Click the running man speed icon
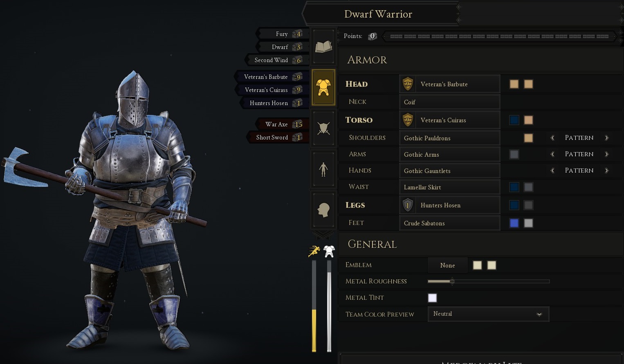Image resolution: width=624 pixels, height=364 pixels. [314, 251]
